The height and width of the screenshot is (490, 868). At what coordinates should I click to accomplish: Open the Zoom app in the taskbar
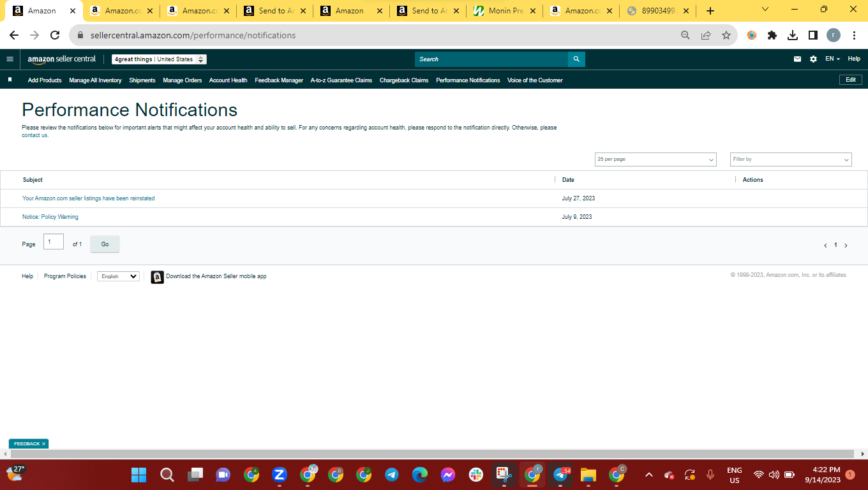point(279,475)
